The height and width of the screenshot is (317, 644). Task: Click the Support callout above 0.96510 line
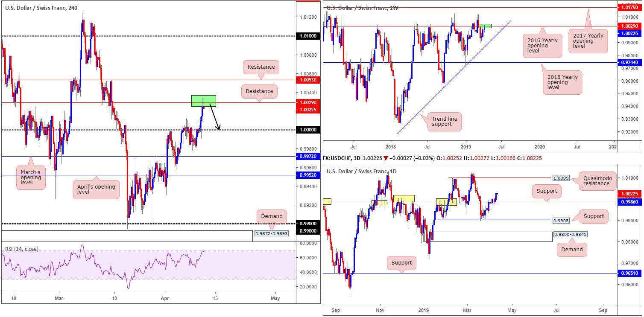[401, 262]
